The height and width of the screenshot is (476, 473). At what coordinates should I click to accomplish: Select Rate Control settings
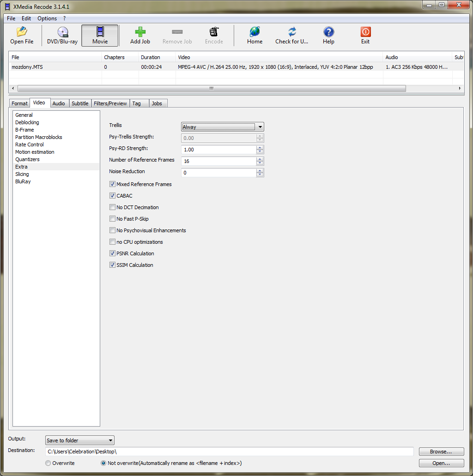[30, 145]
